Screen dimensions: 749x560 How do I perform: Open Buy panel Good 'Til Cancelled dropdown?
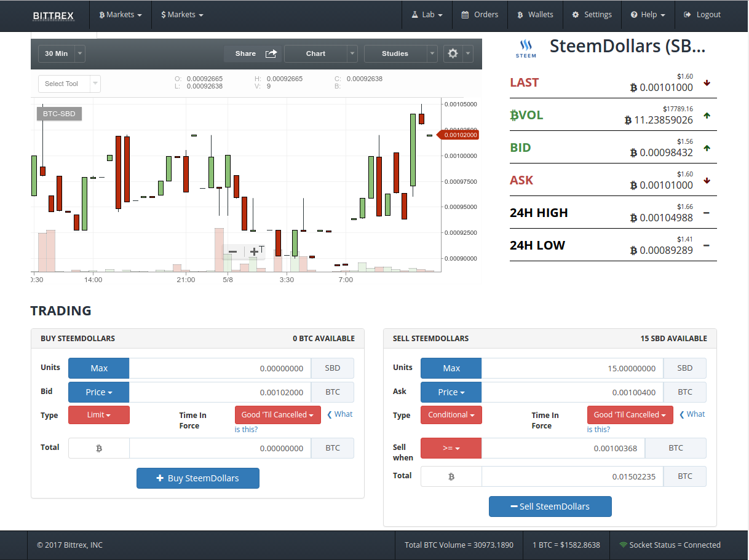(278, 415)
